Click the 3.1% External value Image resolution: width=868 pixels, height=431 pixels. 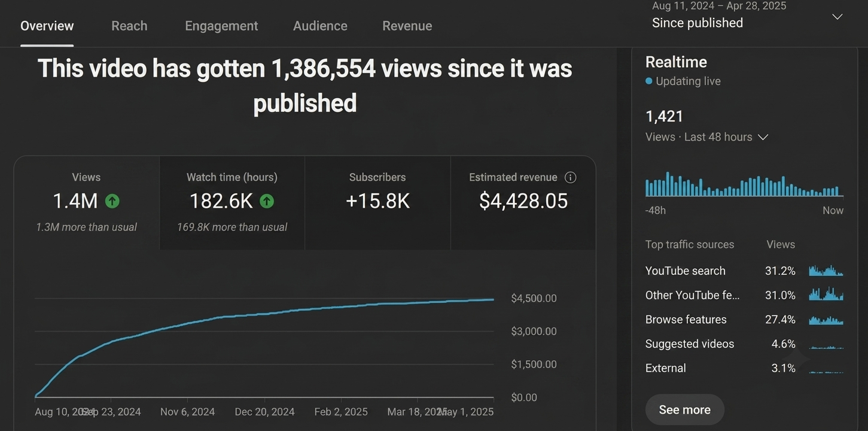[784, 368]
